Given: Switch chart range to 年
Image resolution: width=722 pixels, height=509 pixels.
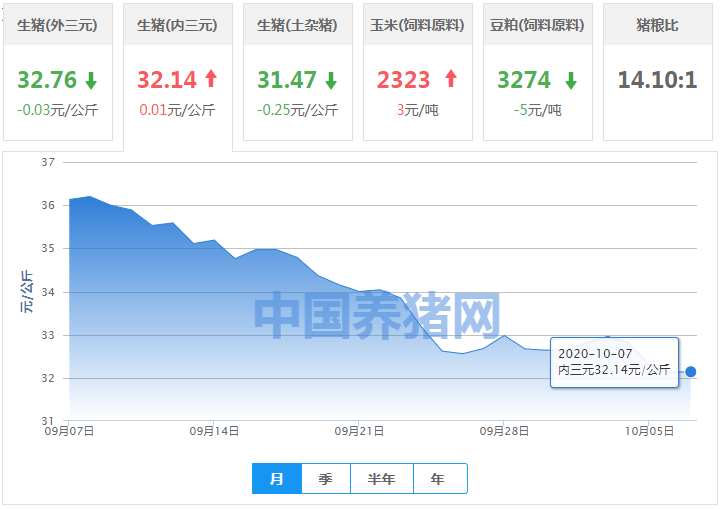Looking at the screenshot, I should pos(438,479).
